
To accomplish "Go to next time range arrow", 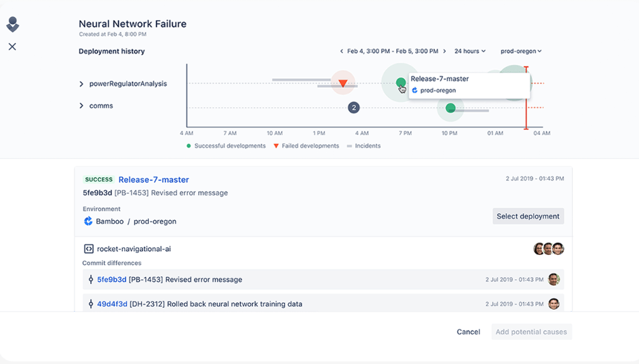I will click(445, 51).
